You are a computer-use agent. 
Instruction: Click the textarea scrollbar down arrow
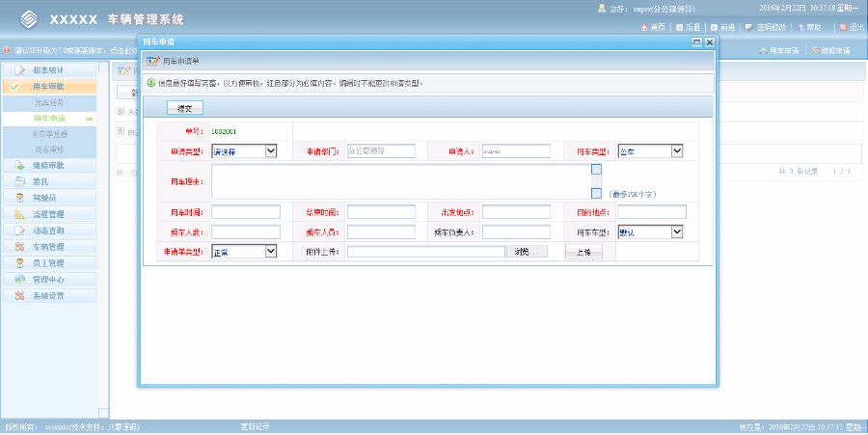click(596, 193)
